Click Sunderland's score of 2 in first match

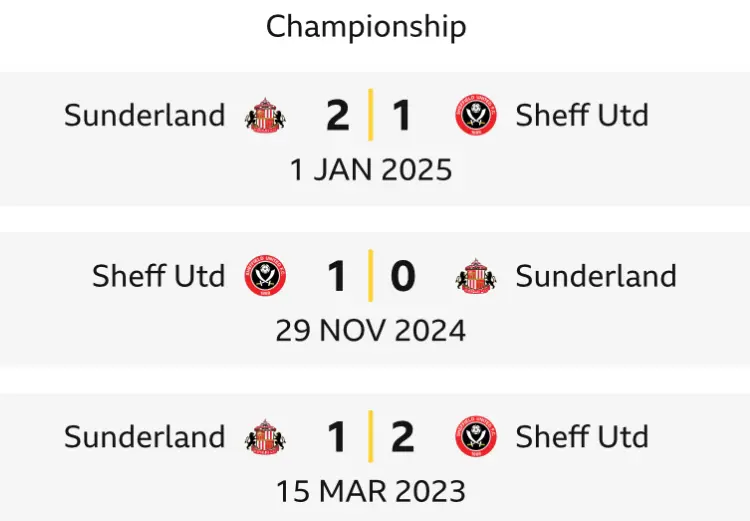click(338, 115)
